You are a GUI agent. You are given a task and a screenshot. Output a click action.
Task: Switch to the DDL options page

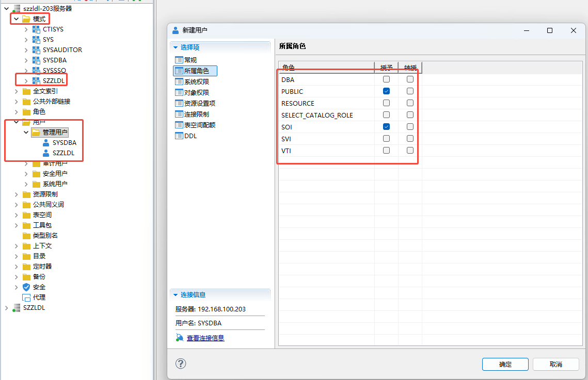tap(190, 136)
